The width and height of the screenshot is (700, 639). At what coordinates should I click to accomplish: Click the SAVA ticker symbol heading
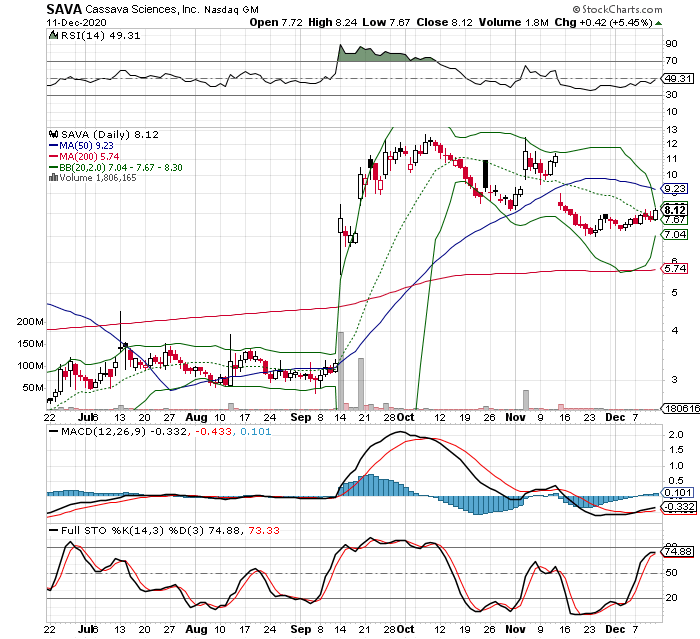click(65, 8)
